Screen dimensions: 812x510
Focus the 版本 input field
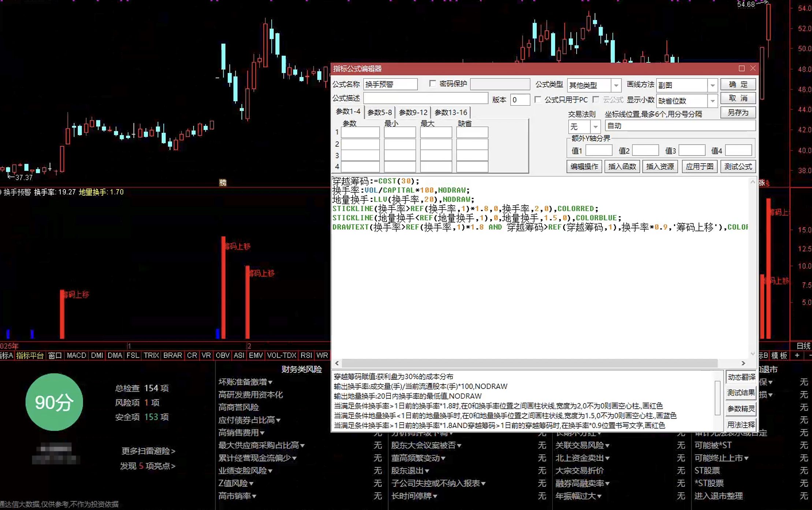(520, 100)
